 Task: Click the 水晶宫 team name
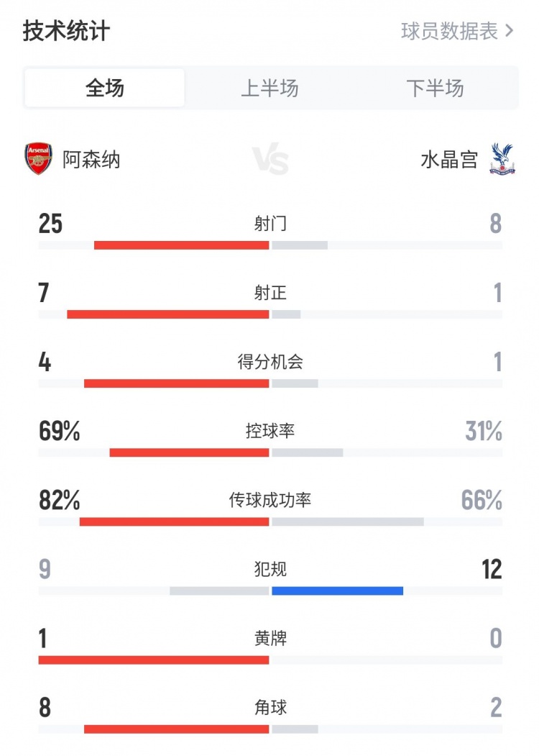point(449,160)
